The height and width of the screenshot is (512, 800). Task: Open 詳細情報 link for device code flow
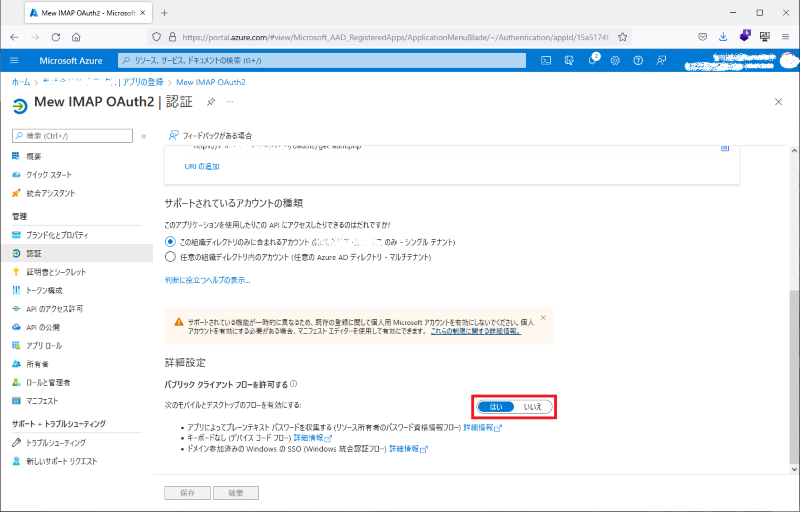[x=312, y=438]
